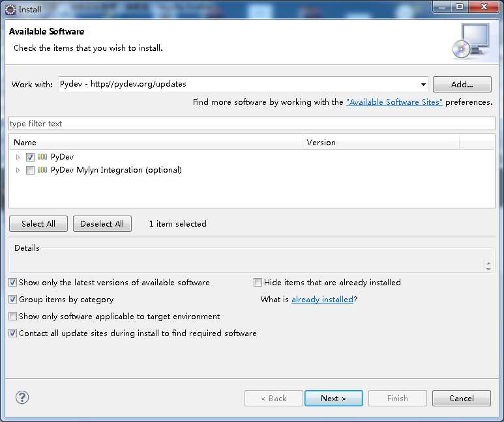Screen dimensions: 504x422
Task: Click the Add... button
Action: pyautogui.click(x=462, y=85)
